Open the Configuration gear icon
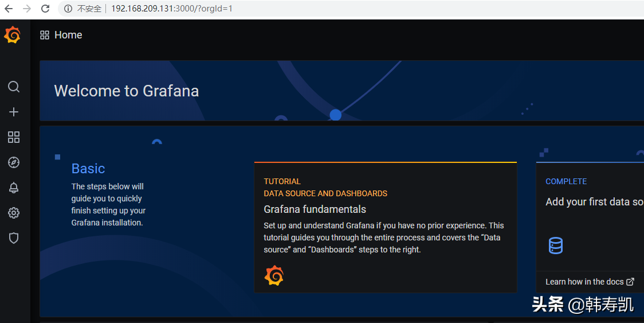The width and height of the screenshot is (644, 323). pyautogui.click(x=14, y=213)
